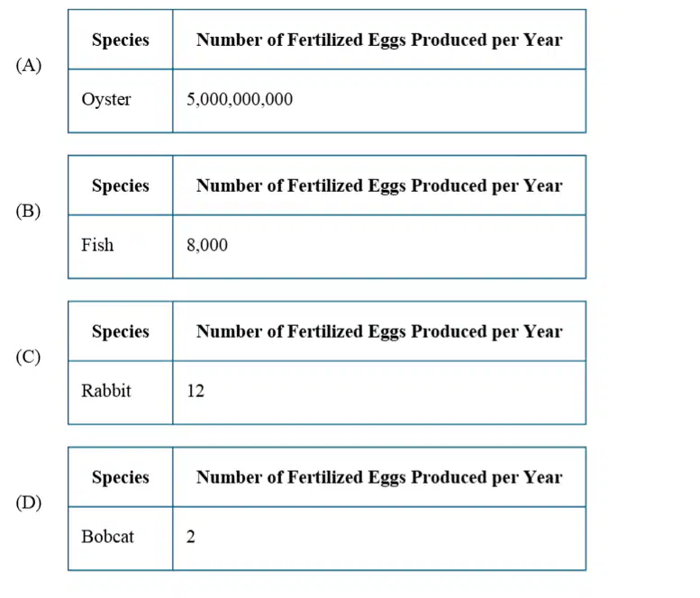Click Species header in Oyster table
700x598 pixels.
(121, 40)
